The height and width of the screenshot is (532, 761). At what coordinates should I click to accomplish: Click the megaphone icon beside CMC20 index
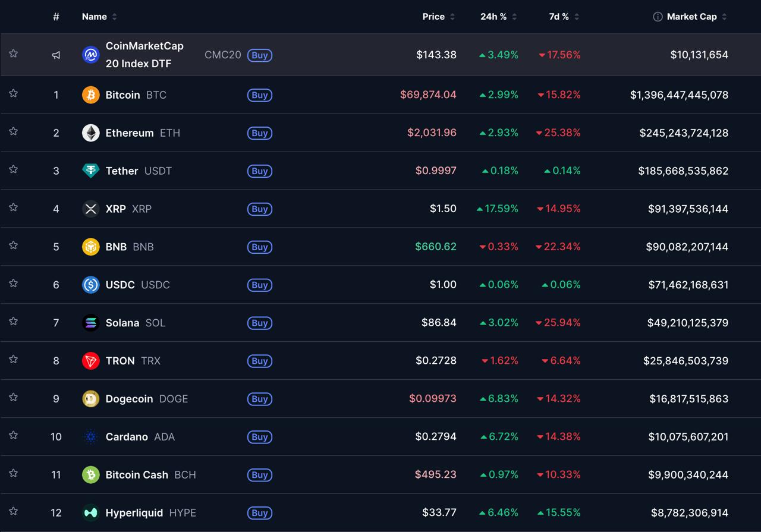click(x=56, y=55)
